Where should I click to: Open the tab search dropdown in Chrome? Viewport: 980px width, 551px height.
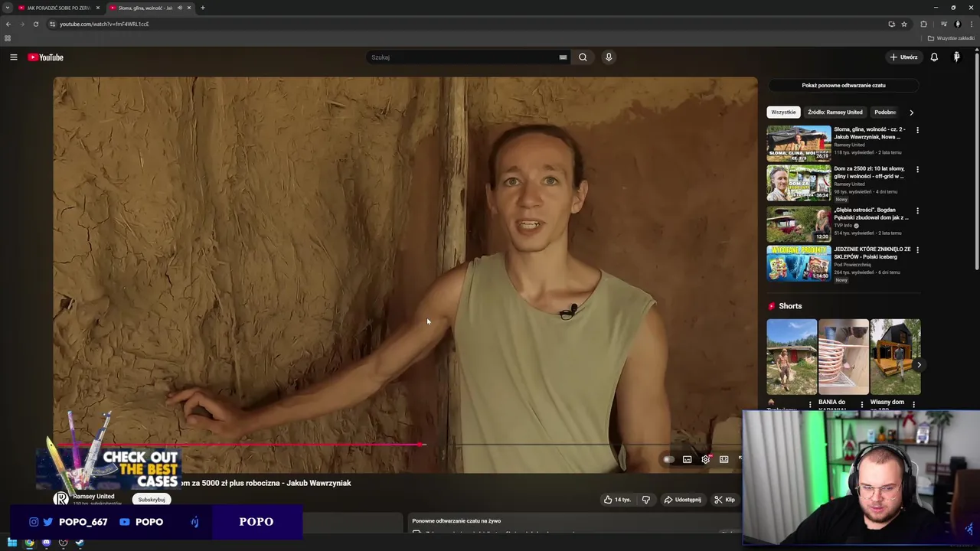coord(8,8)
